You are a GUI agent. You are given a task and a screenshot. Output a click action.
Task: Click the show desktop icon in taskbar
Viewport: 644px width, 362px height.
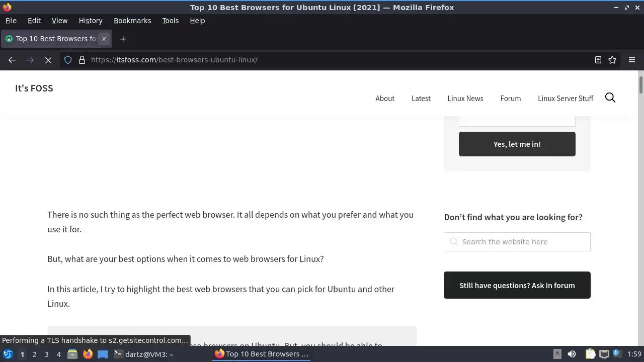point(103,354)
